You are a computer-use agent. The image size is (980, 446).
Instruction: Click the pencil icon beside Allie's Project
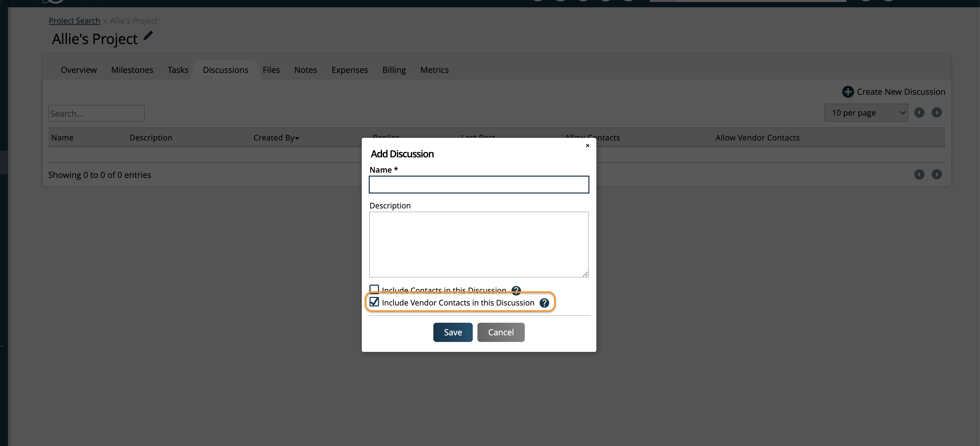point(148,36)
